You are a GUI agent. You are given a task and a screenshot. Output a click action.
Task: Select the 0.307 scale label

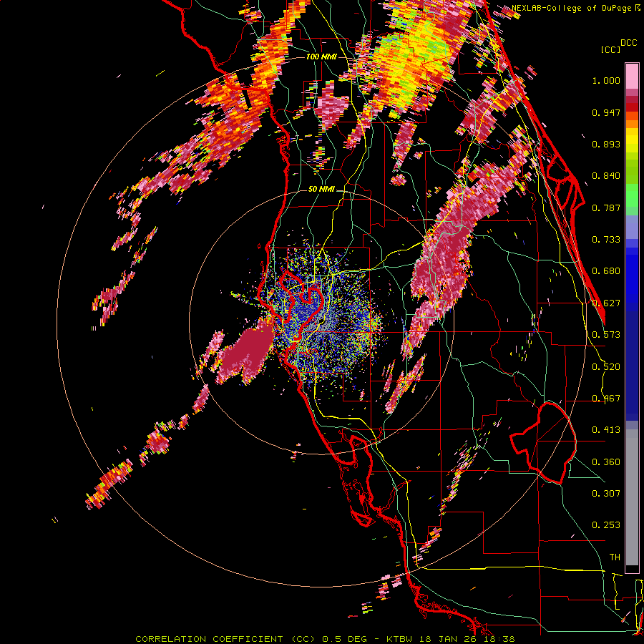606,494
